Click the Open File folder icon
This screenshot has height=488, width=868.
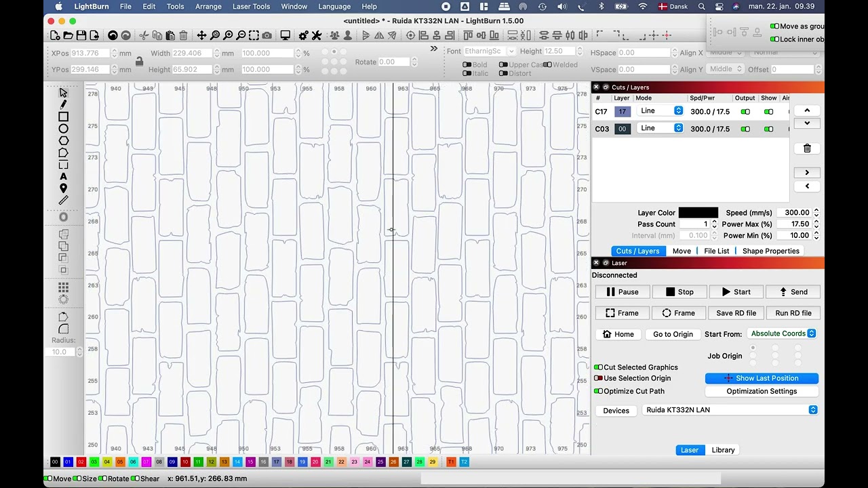tap(68, 35)
